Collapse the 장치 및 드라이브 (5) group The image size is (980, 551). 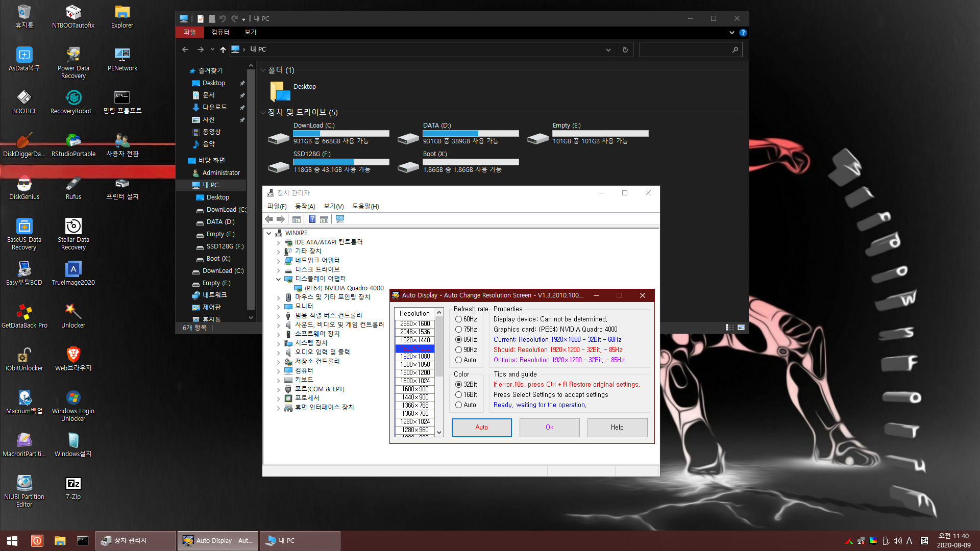(263, 112)
